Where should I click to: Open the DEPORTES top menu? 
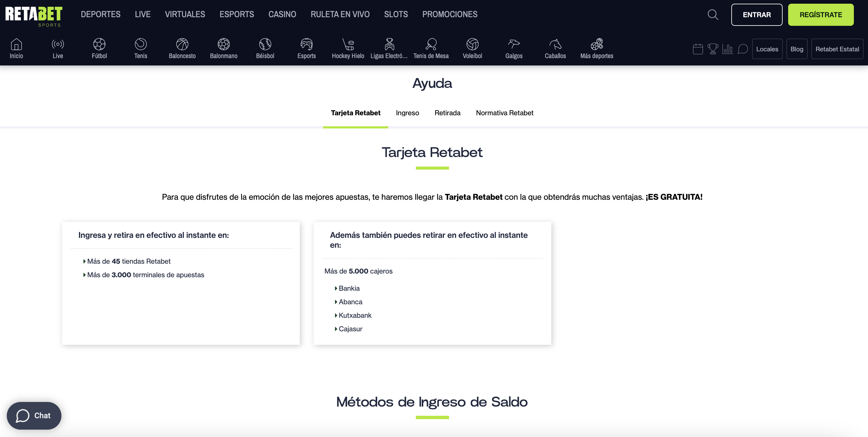pos(100,14)
